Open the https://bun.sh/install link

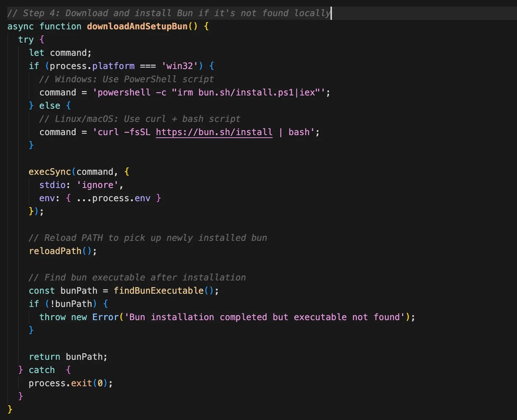[214, 132]
